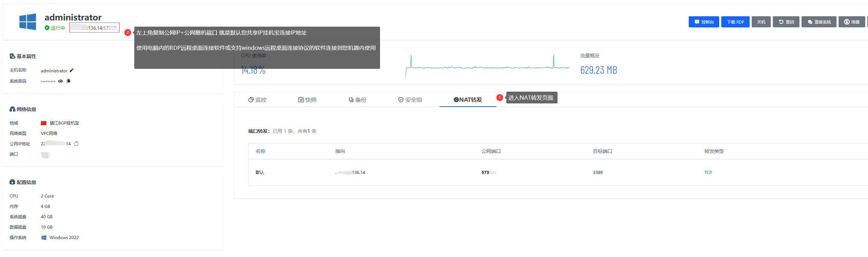Click the 基本属性 section header icon

click(x=12, y=56)
